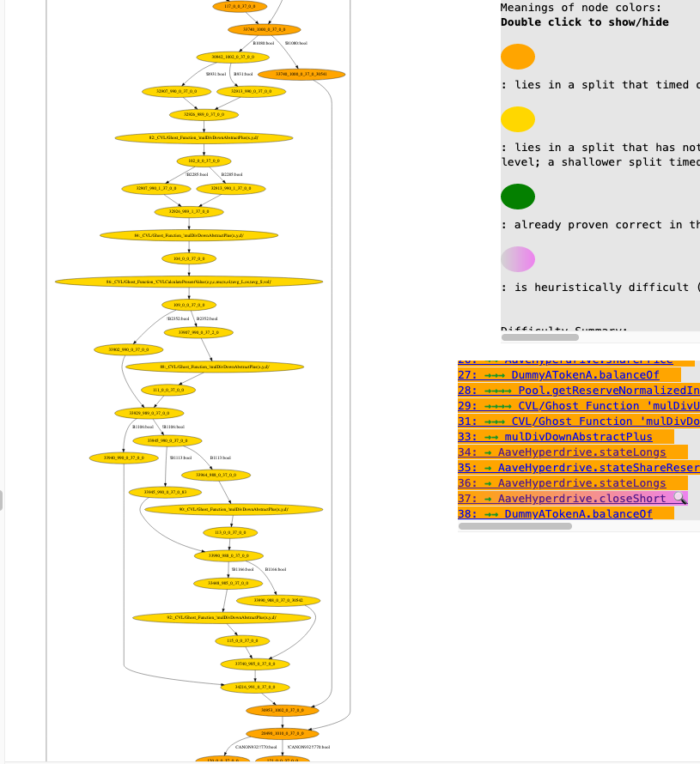Toggle the yellow shallower-split legend circle
The image size is (700, 764).
tap(519, 118)
